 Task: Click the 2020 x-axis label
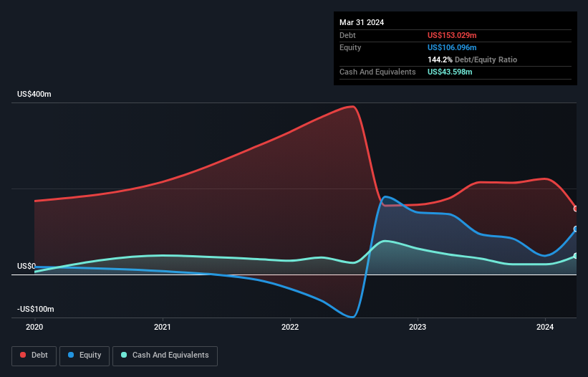click(34, 327)
